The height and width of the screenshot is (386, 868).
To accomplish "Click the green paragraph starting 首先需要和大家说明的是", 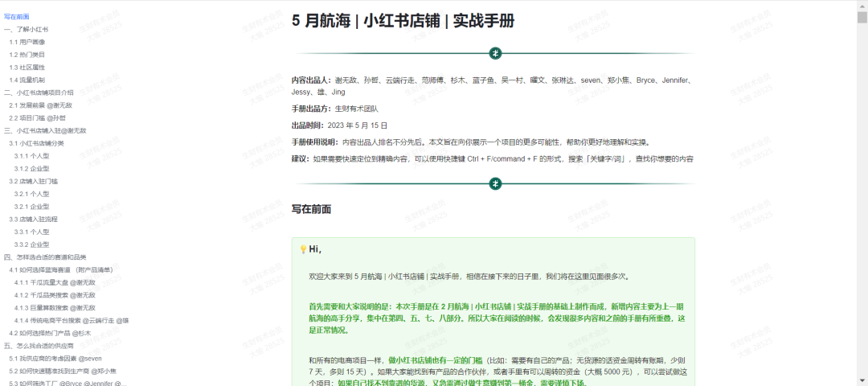I will click(497, 318).
